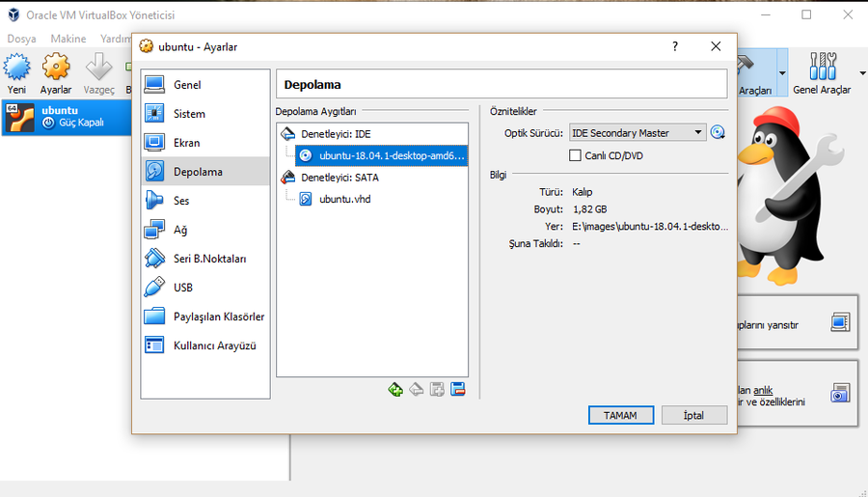Viewport: 868px width, 497px height.
Task: Enable the Canlı CD/DVD checkbox
Action: pyautogui.click(x=576, y=155)
